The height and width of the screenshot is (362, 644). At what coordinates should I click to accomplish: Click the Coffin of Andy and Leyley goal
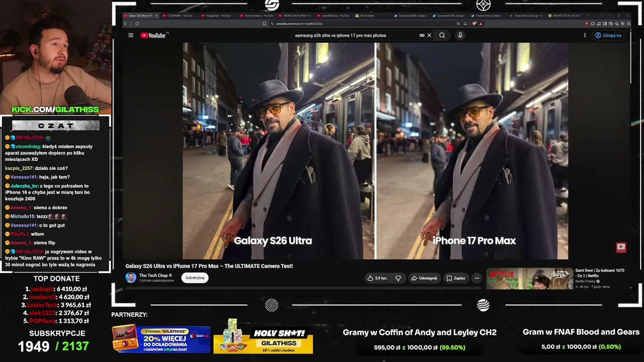[420, 339]
